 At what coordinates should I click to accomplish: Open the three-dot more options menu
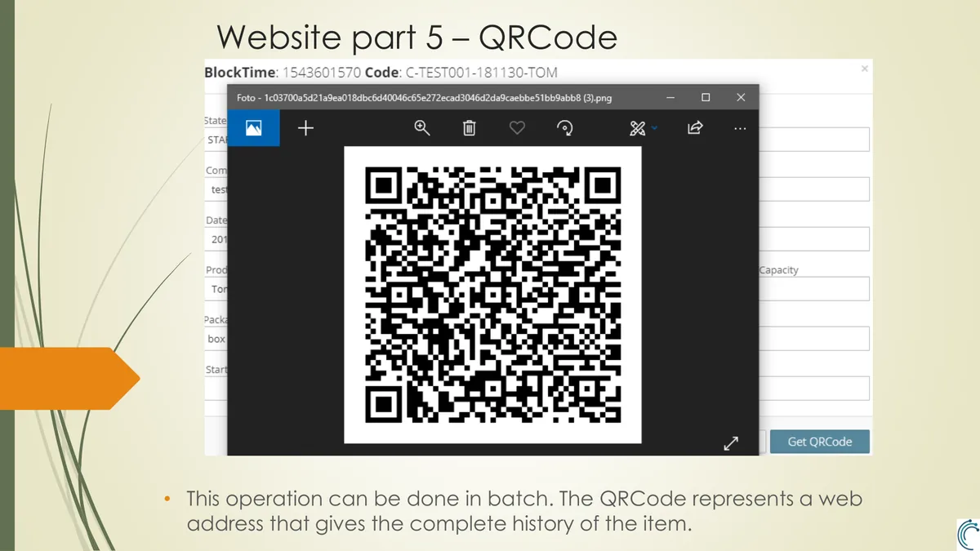tap(740, 128)
